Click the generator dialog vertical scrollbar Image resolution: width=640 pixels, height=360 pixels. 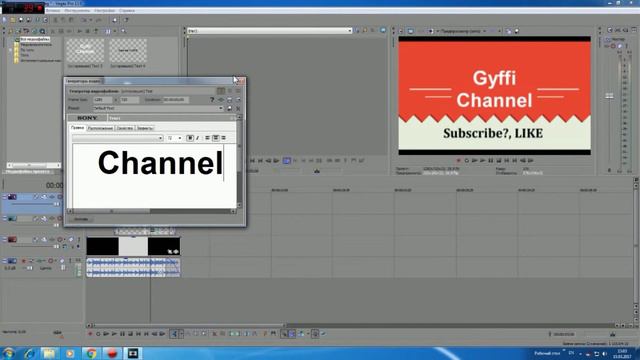239,161
